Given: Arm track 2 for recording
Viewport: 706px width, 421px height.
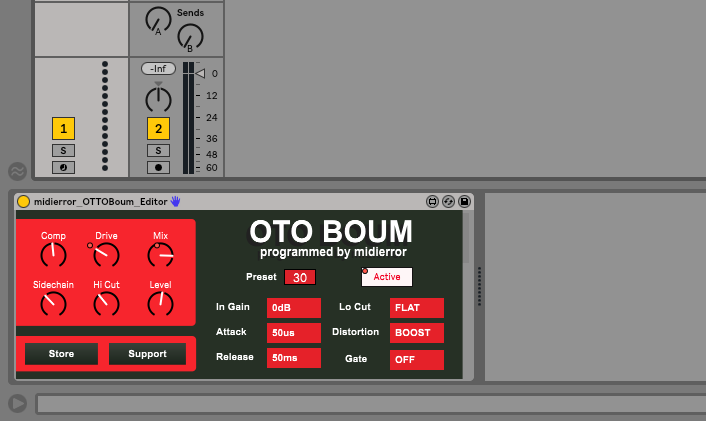Looking at the screenshot, I should pyautogui.click(x=158, y=167).
